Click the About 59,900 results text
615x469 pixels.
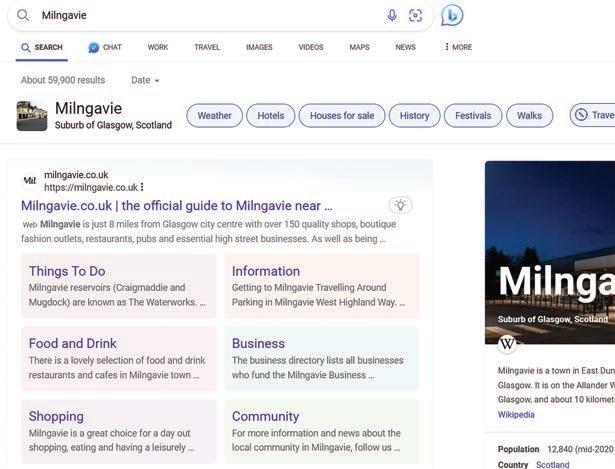click(x=63, y=80)
